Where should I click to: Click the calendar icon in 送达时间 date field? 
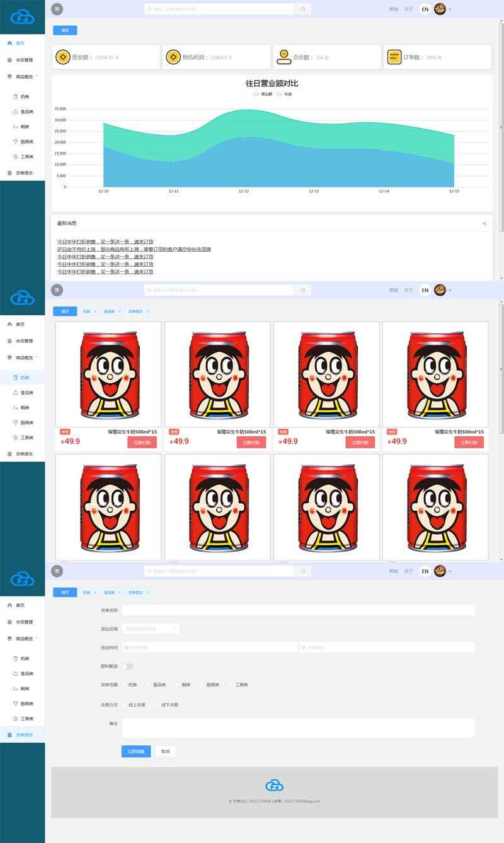pos(127,648)
